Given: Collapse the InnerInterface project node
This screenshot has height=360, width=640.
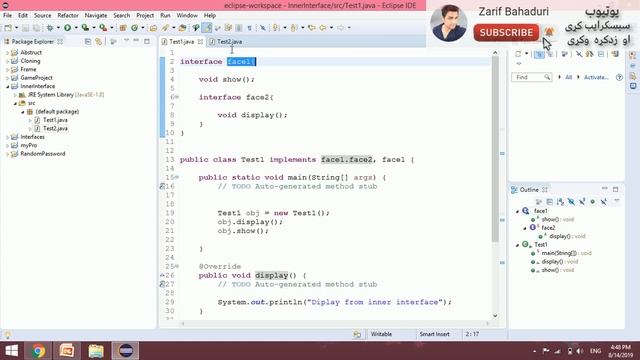Looking at the screenshot, I should point(7,87).
